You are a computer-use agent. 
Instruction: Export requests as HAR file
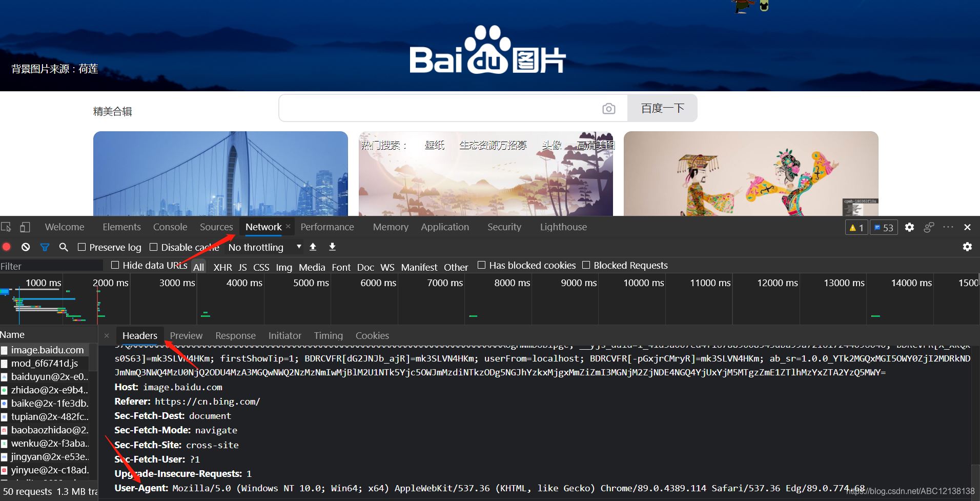[332, 247]
